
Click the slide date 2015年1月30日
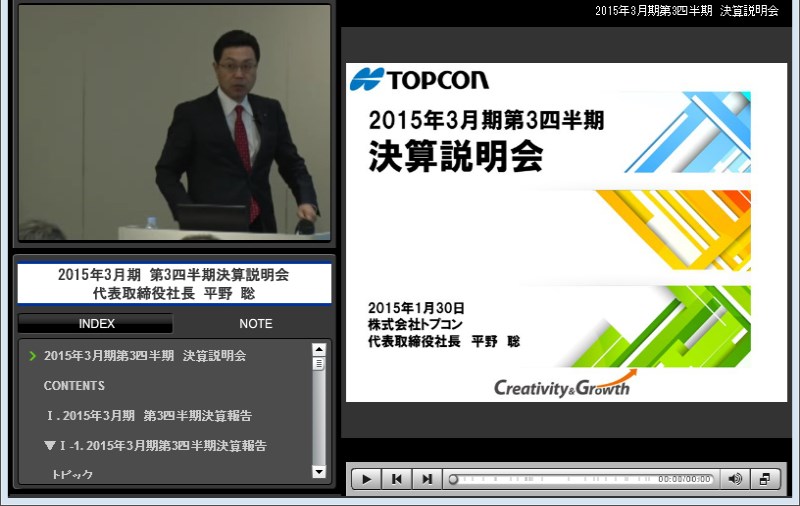coord(416,308)
